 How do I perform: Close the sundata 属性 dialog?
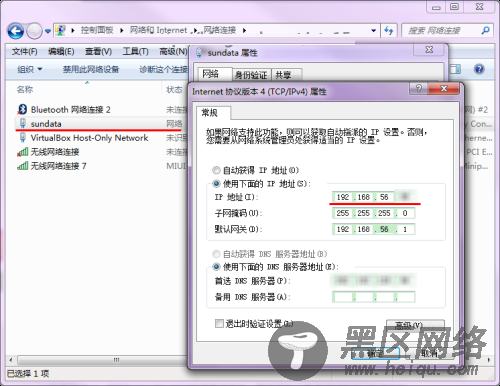(x=429, y=50)
